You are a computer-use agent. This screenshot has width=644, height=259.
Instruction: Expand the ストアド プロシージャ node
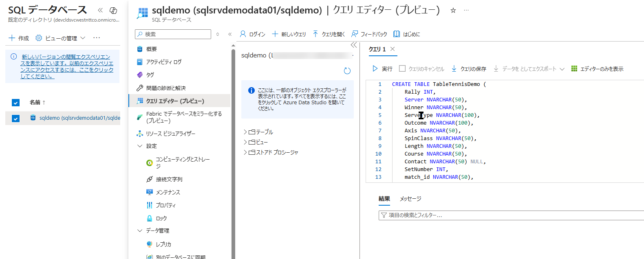point(245,152)
